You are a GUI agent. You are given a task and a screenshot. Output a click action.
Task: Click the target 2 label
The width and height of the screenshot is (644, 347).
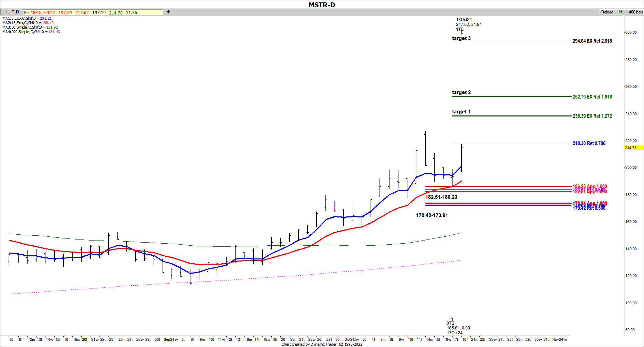pyautogui.click(x=461, y=92)
